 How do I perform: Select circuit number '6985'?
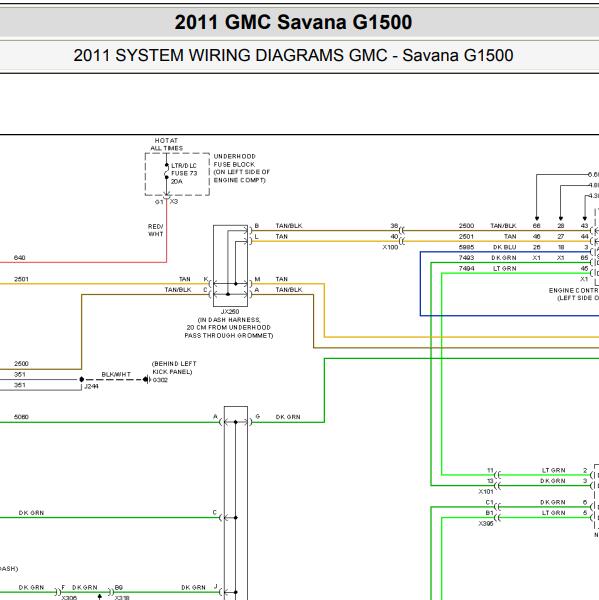point(466,247)
